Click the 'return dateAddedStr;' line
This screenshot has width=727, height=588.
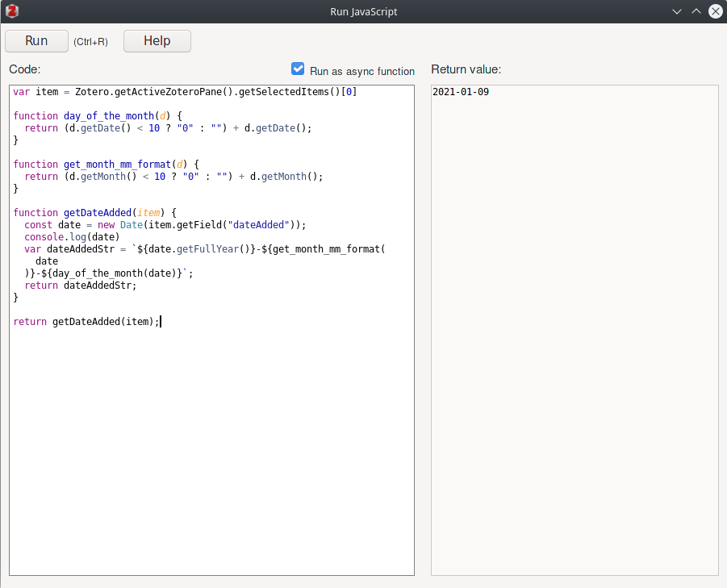(x=80, y=286)
